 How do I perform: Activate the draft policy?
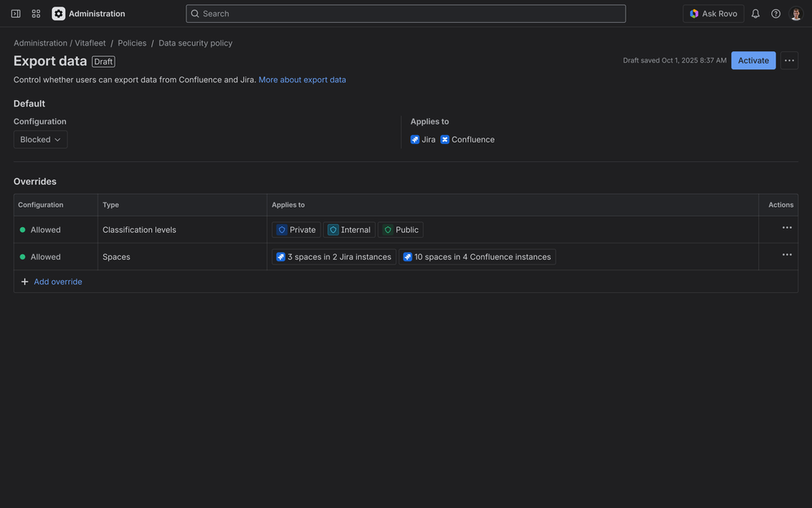coord(753,60)
